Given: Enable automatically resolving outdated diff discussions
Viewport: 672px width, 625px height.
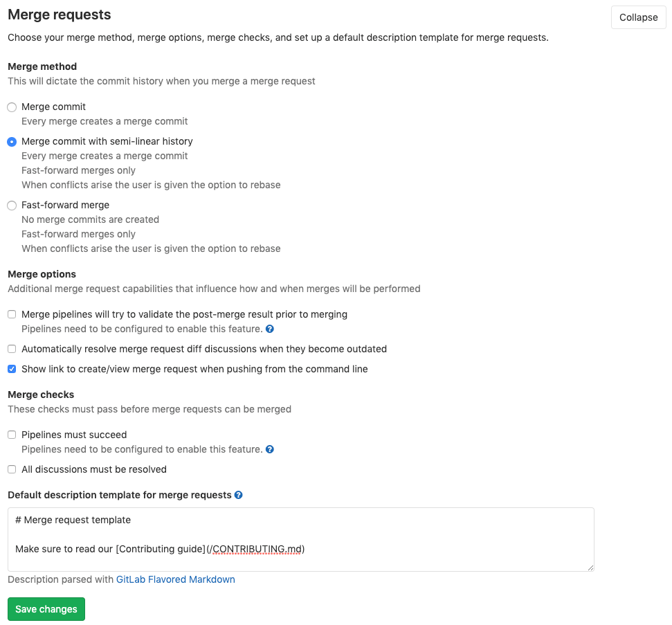Looking at the screenshot, I should [11, 349].
